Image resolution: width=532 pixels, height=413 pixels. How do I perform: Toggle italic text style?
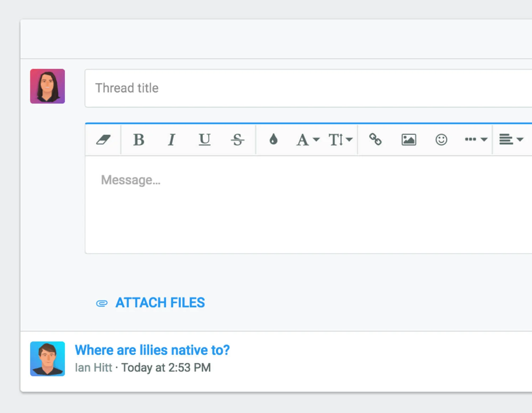[x=172, y=140]
